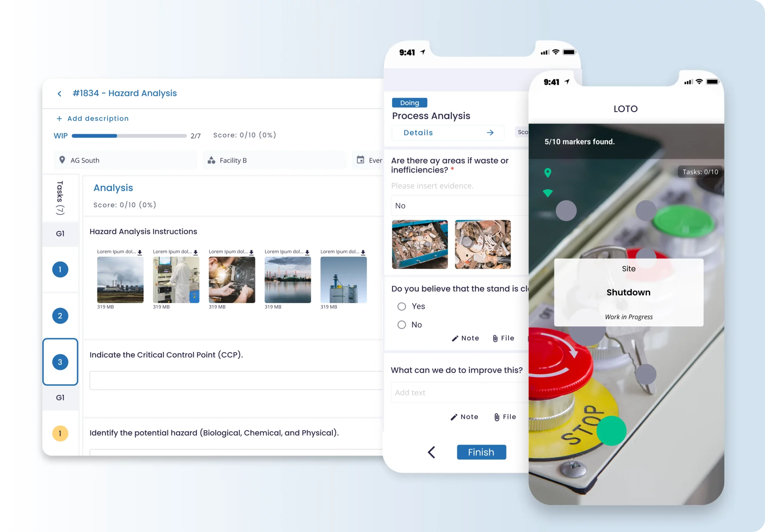Click the back chevron on Hazard Analysis header
Screen dimensions: 765x532
59,93
